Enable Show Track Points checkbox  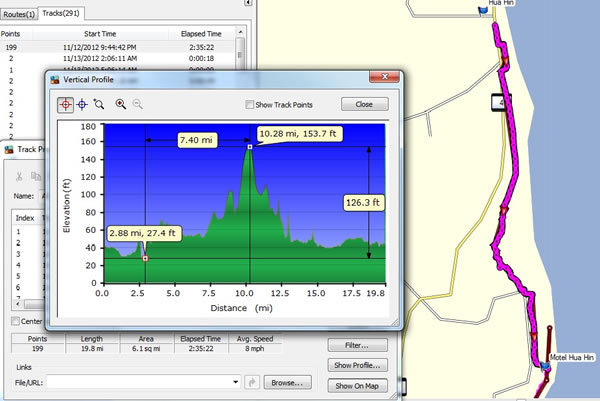click(x=249, y=104)
